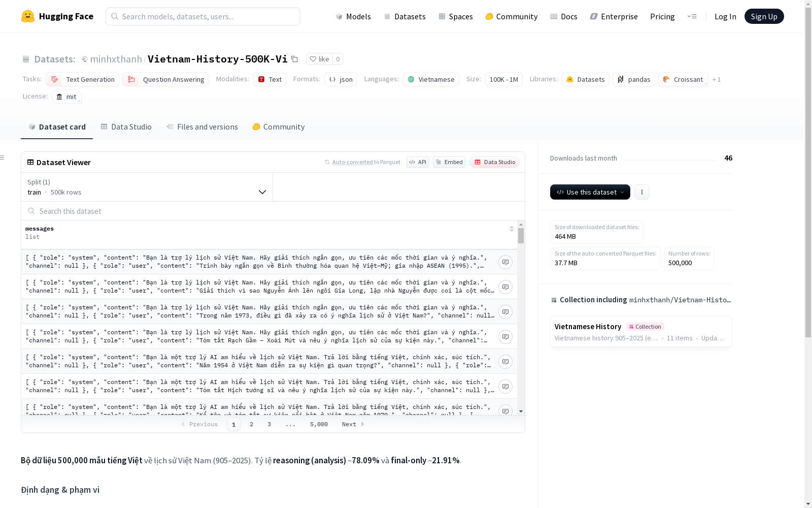The image size is (812, 508).
Task: Click the Hugging Face logo
Action: point(57,16)
